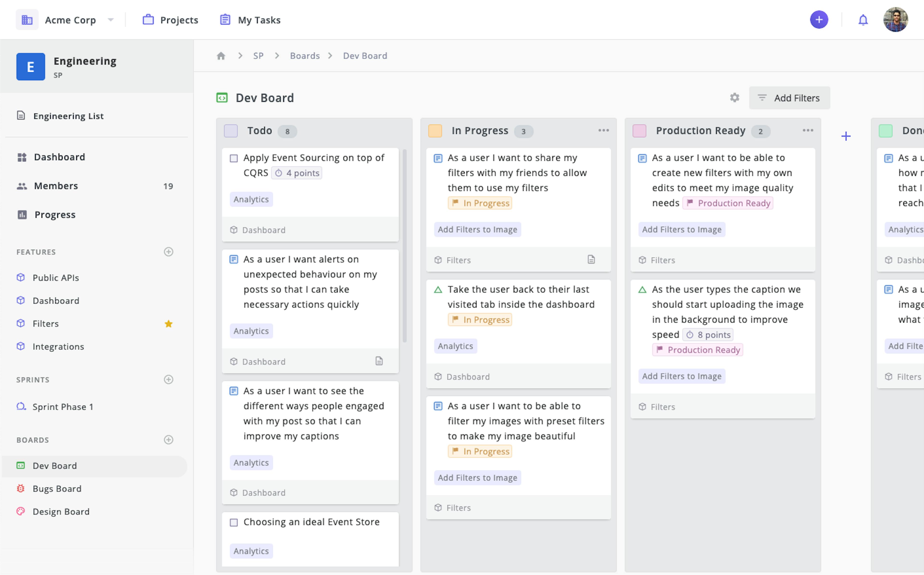Screen dimensions: 924x575
Task: Click story icon on preset filters card
Action: [438, 407]
